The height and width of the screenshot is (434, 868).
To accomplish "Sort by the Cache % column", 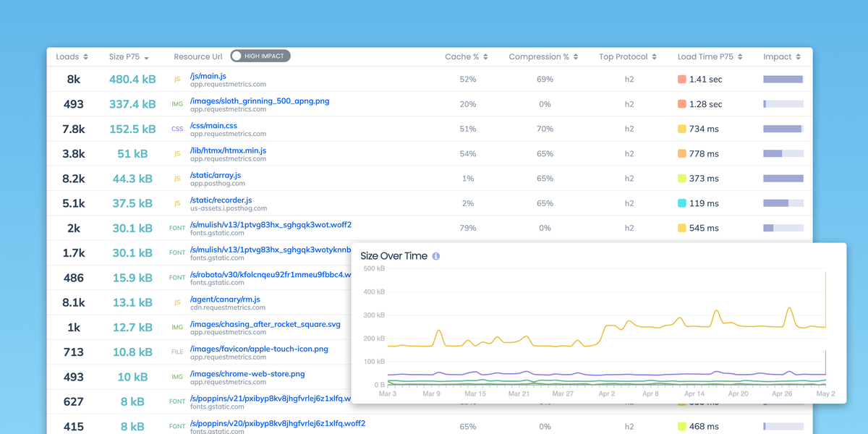I will coord(467,56).
